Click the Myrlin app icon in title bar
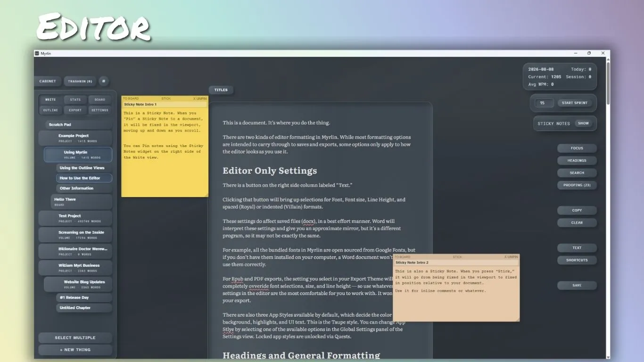 click(37, 53)
